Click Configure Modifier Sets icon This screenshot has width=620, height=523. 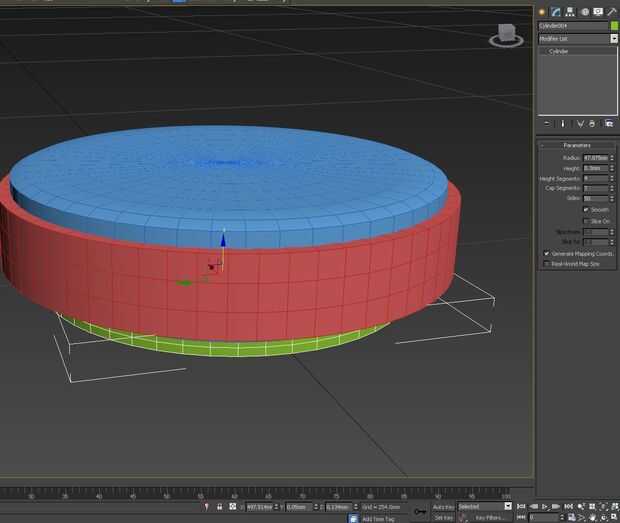tap(608, 124)
